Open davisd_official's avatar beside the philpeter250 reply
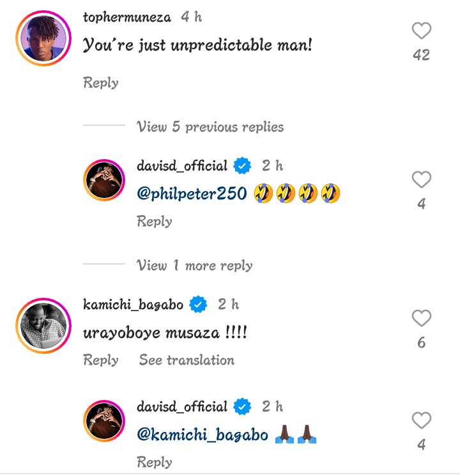The width and height of the screenshot is (460, 476). (105, 181)
